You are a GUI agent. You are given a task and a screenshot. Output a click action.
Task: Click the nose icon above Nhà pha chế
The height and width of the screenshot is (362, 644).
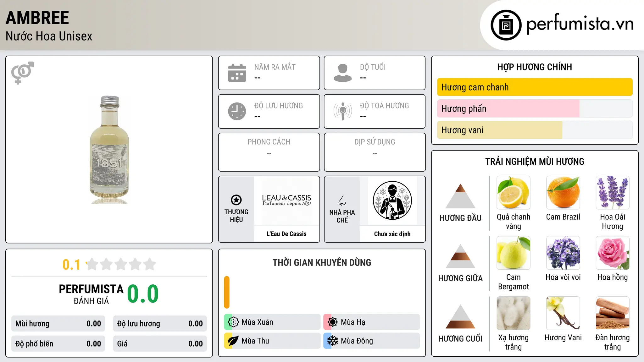342,200
